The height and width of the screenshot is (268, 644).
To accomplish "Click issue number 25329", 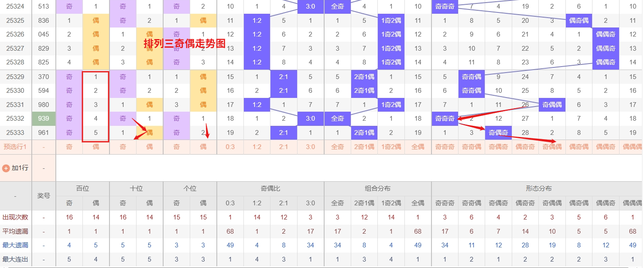I will point(15,77).
